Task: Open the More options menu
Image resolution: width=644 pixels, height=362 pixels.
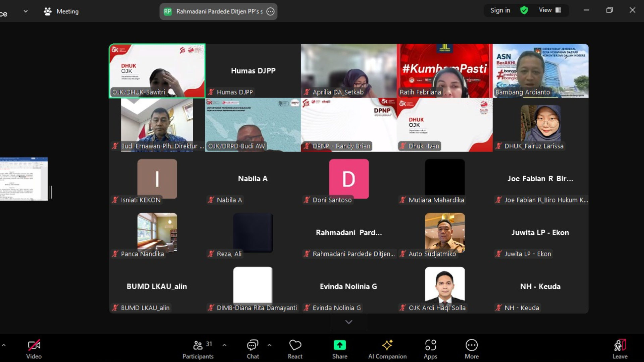Action: click(x=472, y=349)
